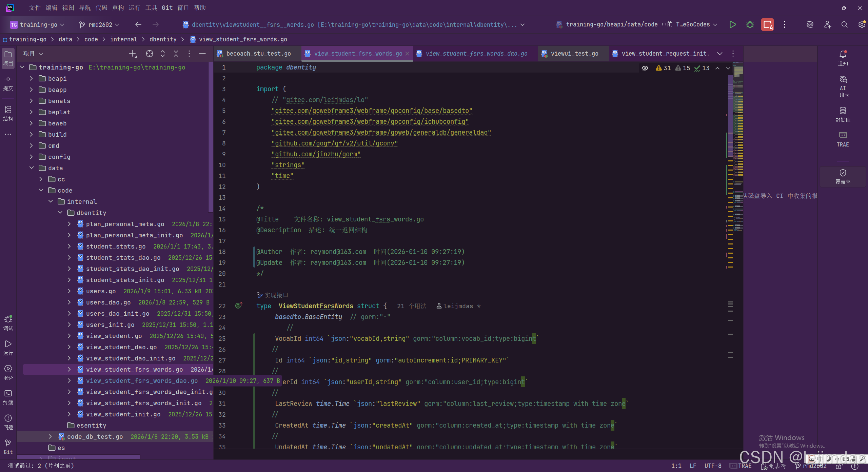868x472 pixels.
Task: Click the Run green play icon
Action: pyautogui.click(x=732, y=24)
